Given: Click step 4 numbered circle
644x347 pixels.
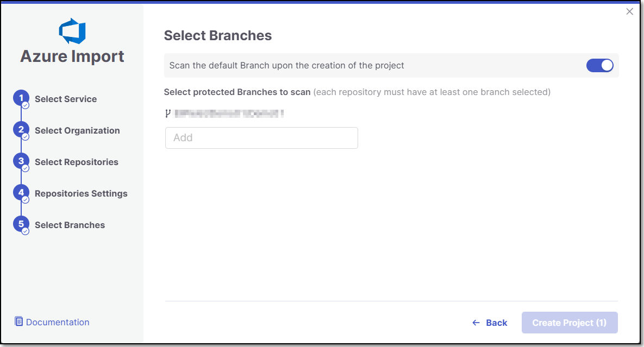Looking at the screenshot, I should pos(21,193).
